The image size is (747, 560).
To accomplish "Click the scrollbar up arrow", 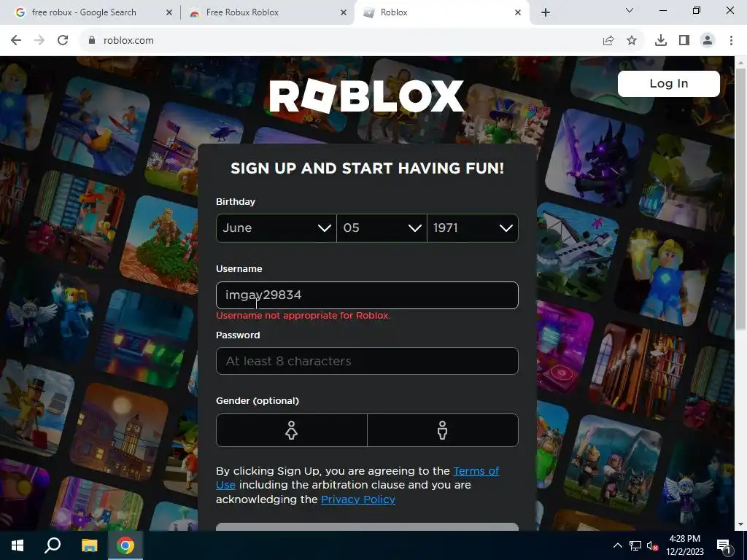I will pyautogui.click(x=740, y=62).
